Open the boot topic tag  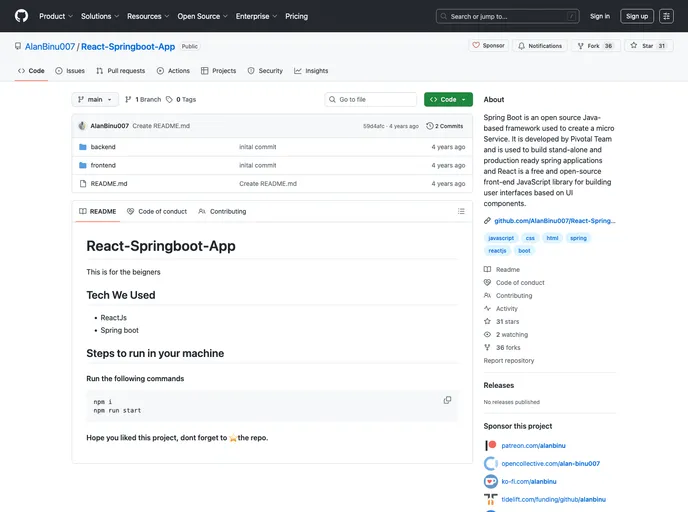click(524, 251)
